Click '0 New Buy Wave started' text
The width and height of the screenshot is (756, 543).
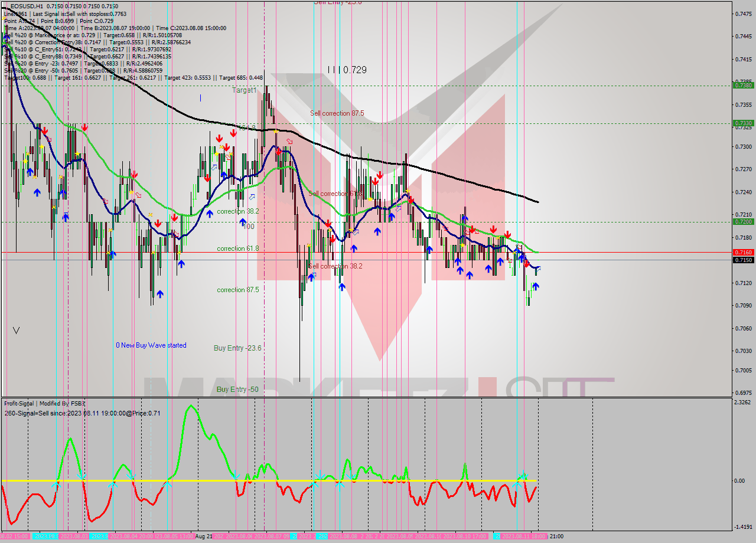[151, 345]
